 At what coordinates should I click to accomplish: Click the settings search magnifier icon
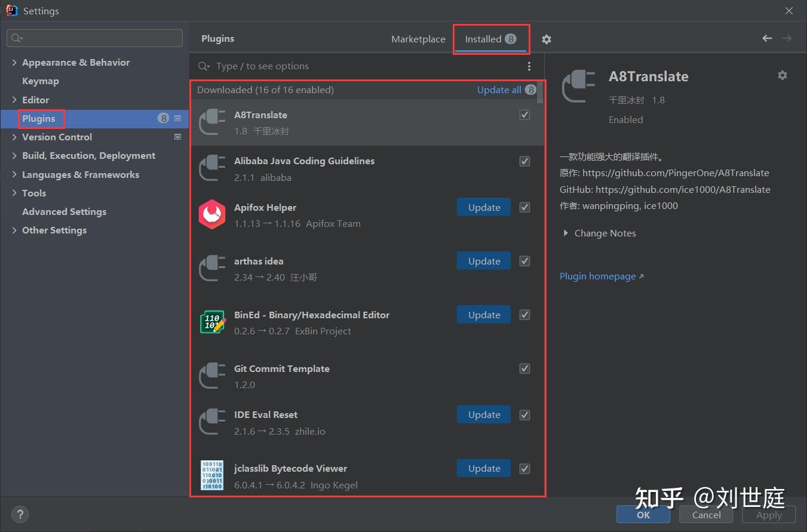point(16,38)
